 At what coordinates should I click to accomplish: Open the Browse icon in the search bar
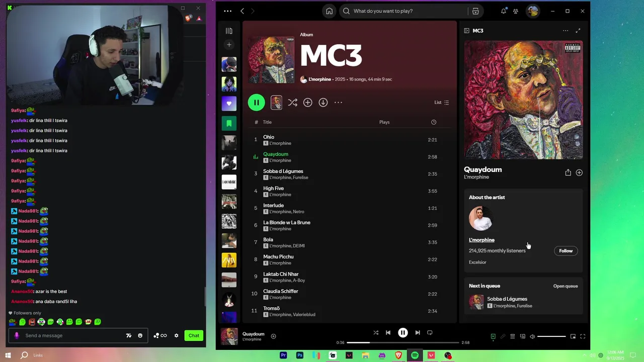[475, 11]
